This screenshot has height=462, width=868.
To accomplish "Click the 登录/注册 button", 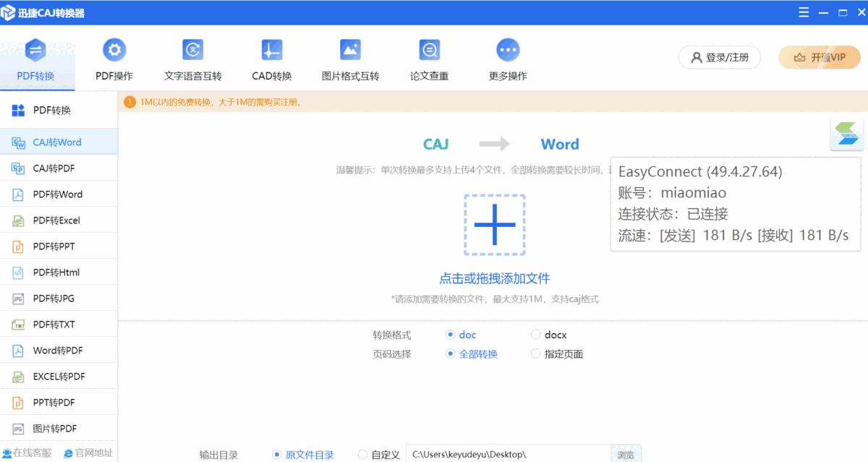I will [719, 57].
